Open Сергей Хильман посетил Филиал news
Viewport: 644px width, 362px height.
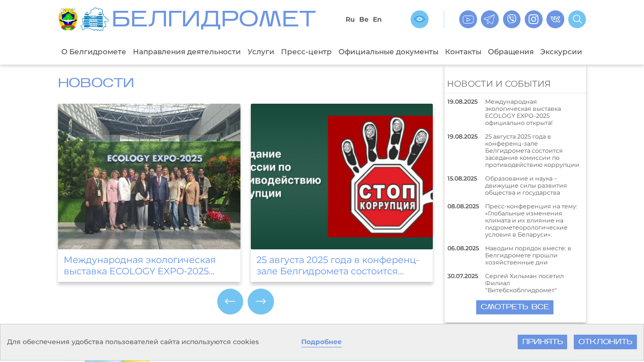(524, 283)
